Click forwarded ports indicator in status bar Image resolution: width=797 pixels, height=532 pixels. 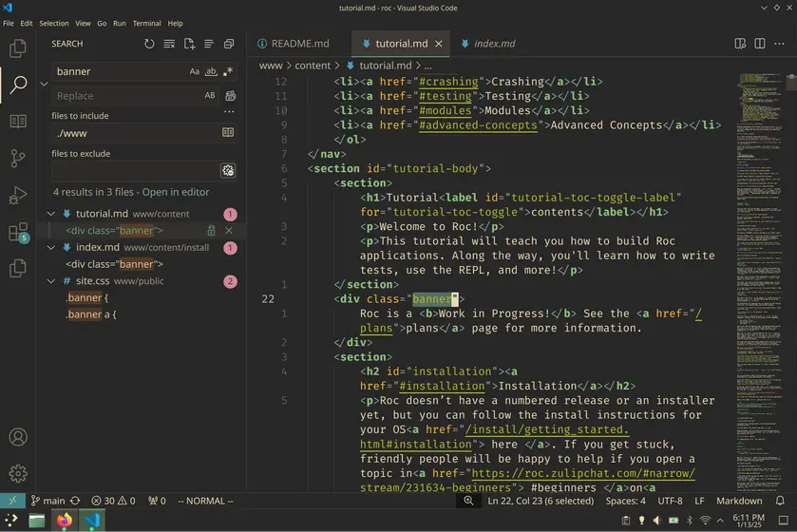pos(157,501)
